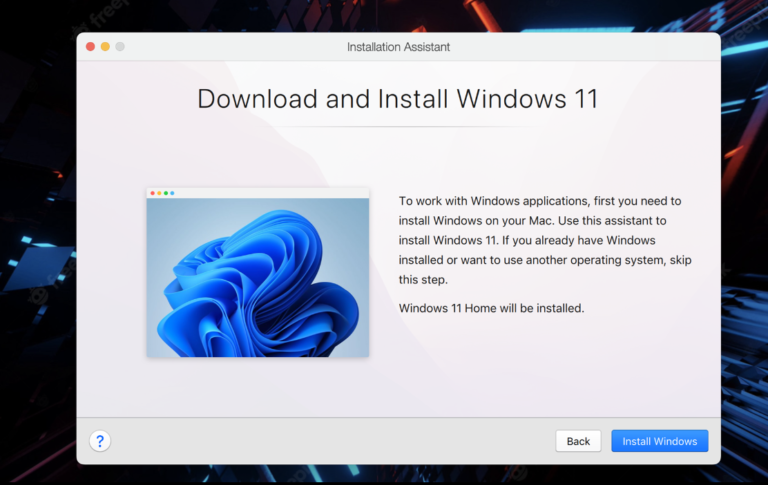Select the Windows 11 preview thumbnail

tap(258, 272)
